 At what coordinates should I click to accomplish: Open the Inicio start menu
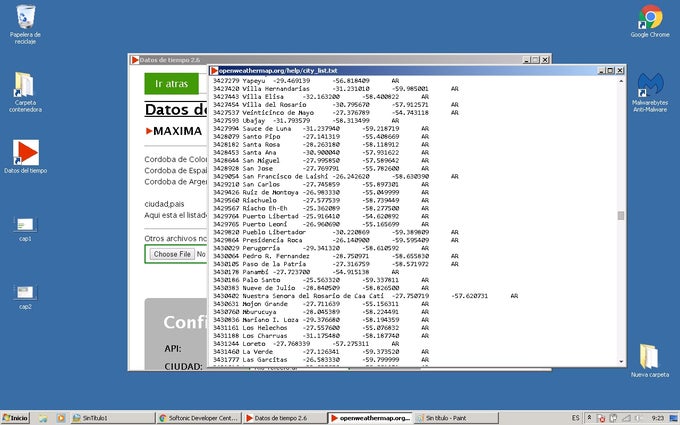pyautogui.click(x=15, y=418)
